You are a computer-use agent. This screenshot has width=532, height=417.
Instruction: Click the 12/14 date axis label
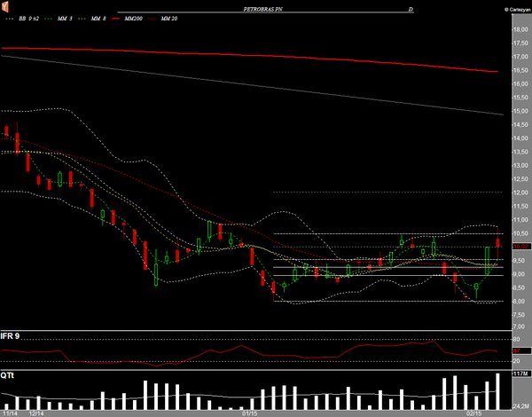tap(37, 413)
